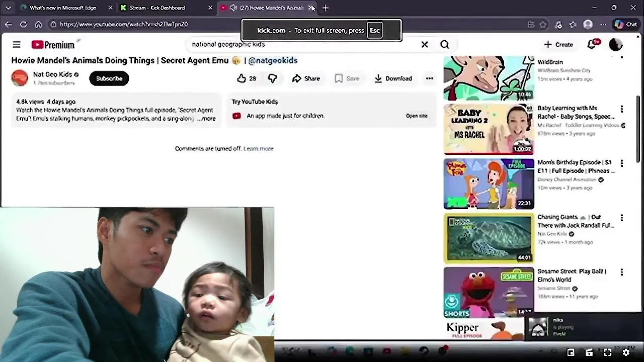Play Baby Learning 2 Ms Rachel thumbnail
Image resolution: width=644 pixels, height=362 pixels.
[489, 129]
